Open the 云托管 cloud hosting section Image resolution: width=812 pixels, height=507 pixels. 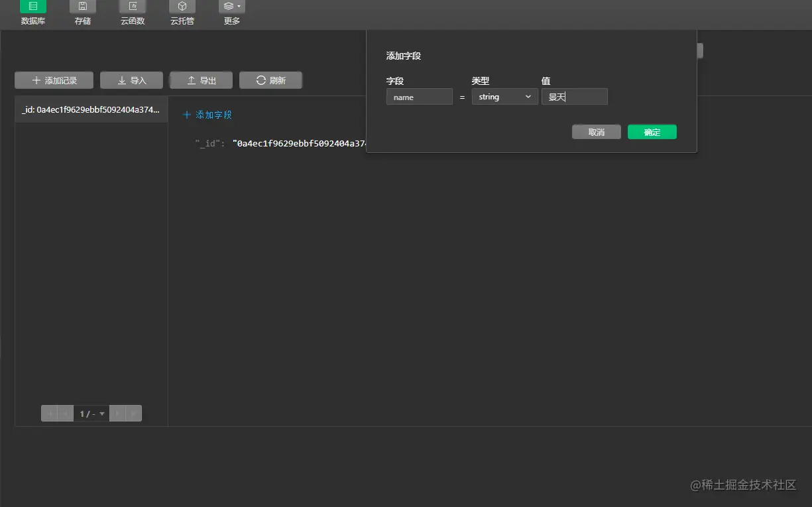tap(182, 13)
